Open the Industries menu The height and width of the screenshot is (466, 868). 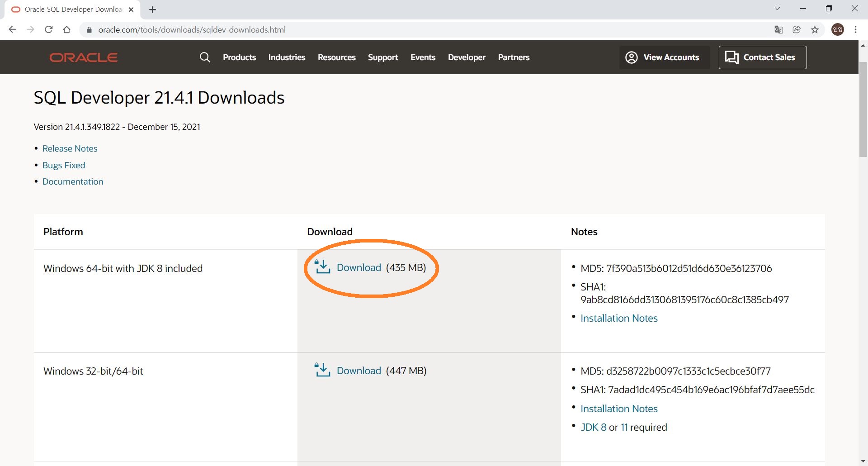[287, 57]
